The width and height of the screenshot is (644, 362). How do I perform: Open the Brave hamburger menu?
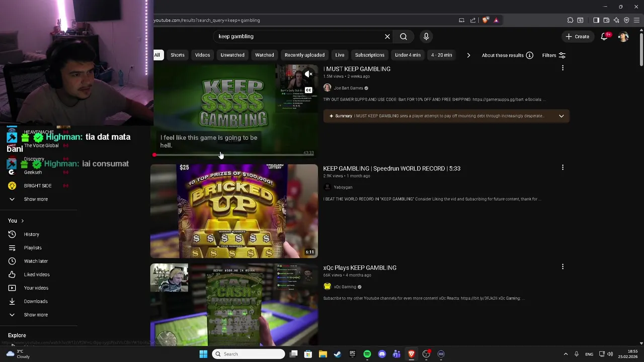(x=636, y=20)
